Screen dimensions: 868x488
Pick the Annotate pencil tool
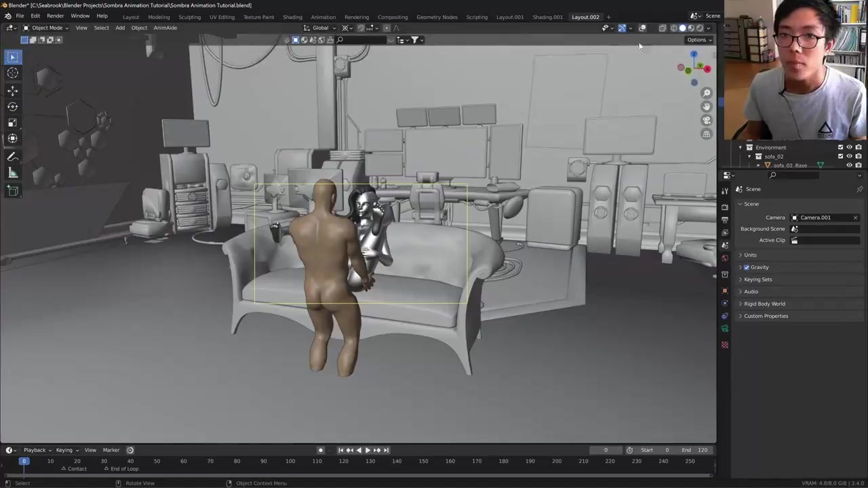[x=12, y=157]
